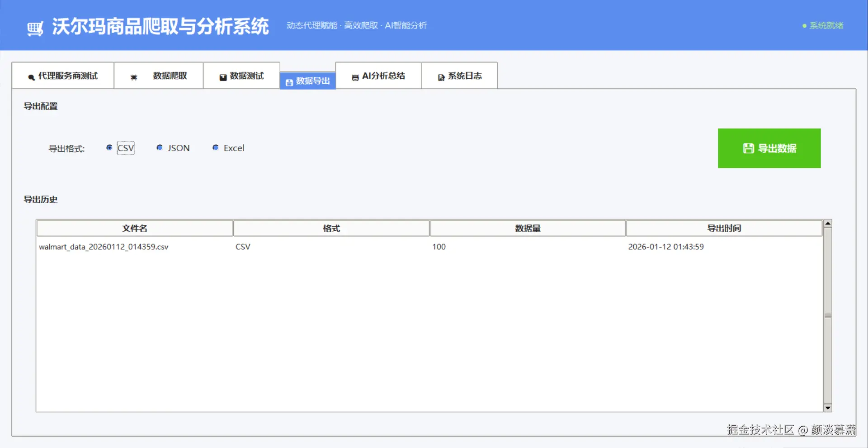Click the 沃尔玛商品爬取与分析系统 title
This screenshot has width=868, height=448.
click(160, 27)
